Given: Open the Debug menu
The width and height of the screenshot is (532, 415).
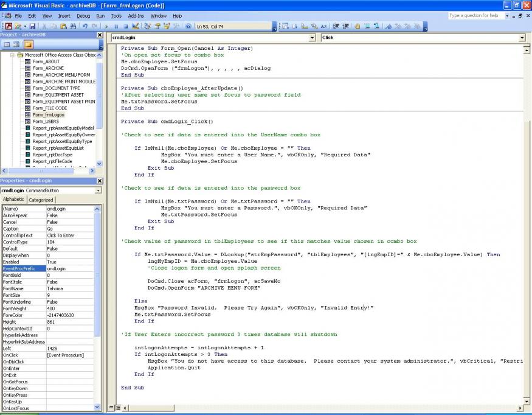Looking at the screenshot, I should [x=83, y=15].
